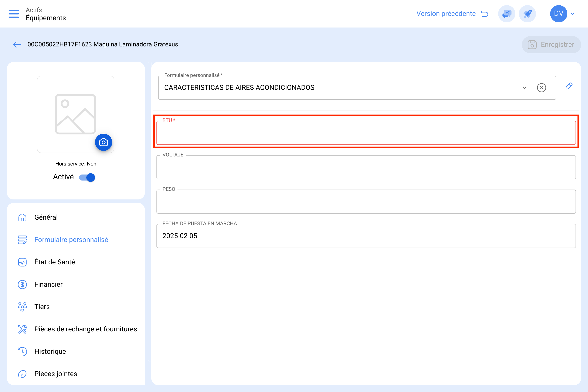Click the Actifs breadcrumb label
This screenshot has width=588, height=392.
tap(34, 10)
